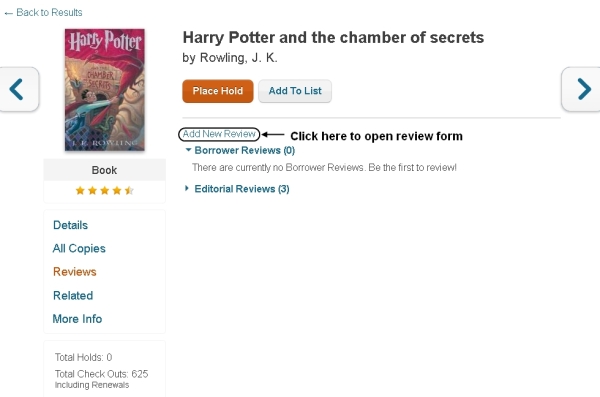600x397 pixels.
Task: Click the Book format label
Action: click(104, 170)
